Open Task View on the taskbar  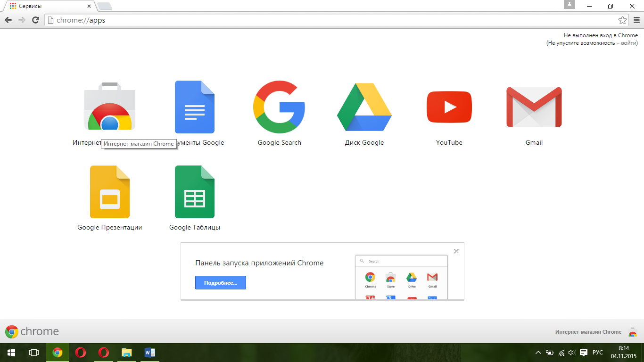coord(33,352)
